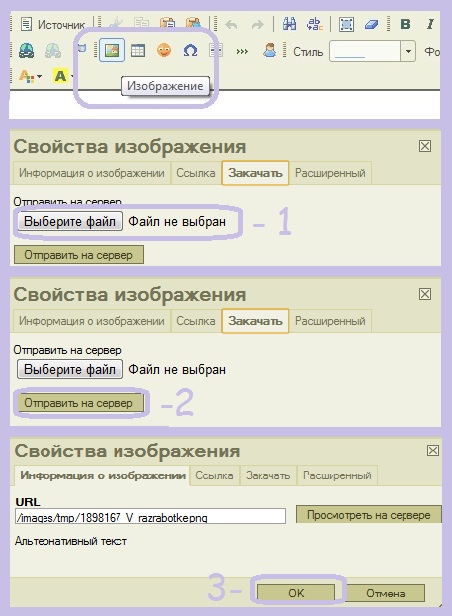This screenshot has width=452, height=616.
Task: Open the text color dropdown
Action: (30, 76)
